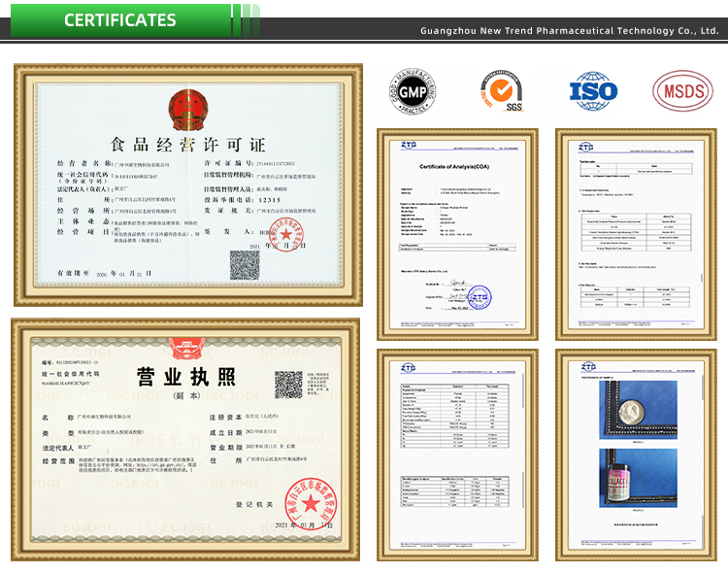Click the blue ZTS stamp on COA page

point(479,297)
